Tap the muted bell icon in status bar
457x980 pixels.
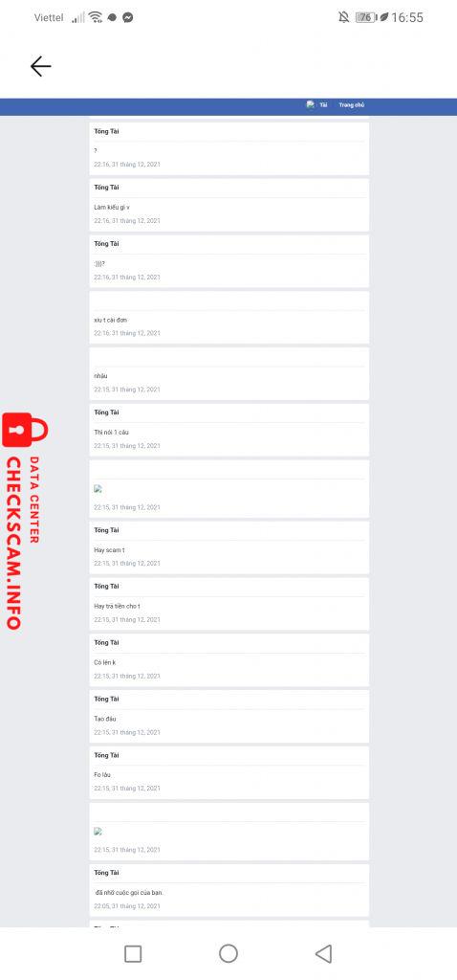(x=343, y=17)
